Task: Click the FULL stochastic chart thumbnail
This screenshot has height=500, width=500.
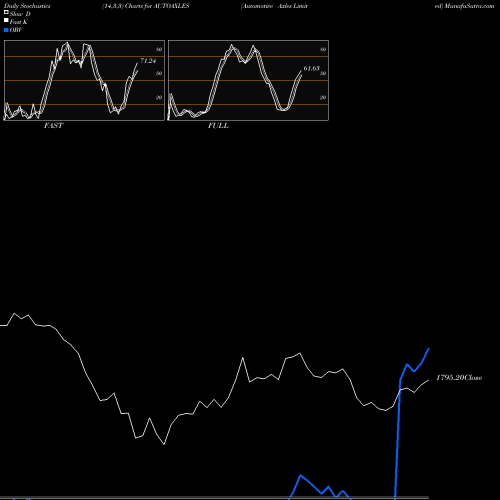Action: [x=248, y=80]
